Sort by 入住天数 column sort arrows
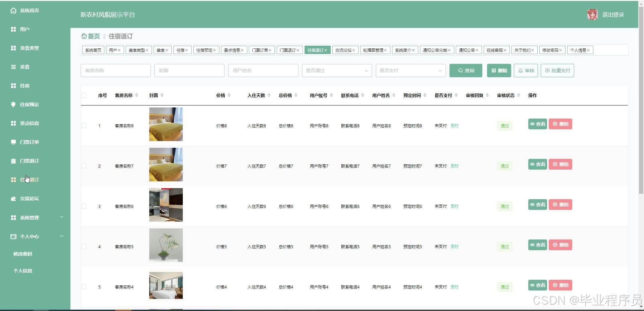 tap(269, 95)
